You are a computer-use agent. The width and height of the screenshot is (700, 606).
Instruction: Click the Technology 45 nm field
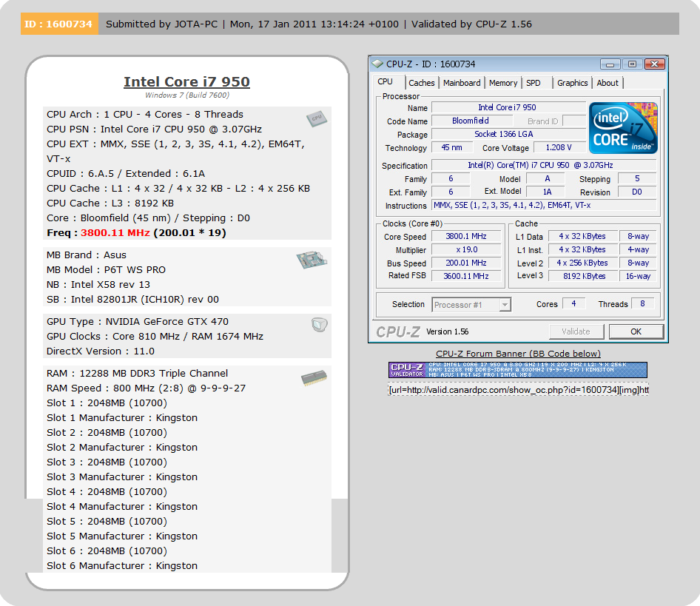pos(452,148)
